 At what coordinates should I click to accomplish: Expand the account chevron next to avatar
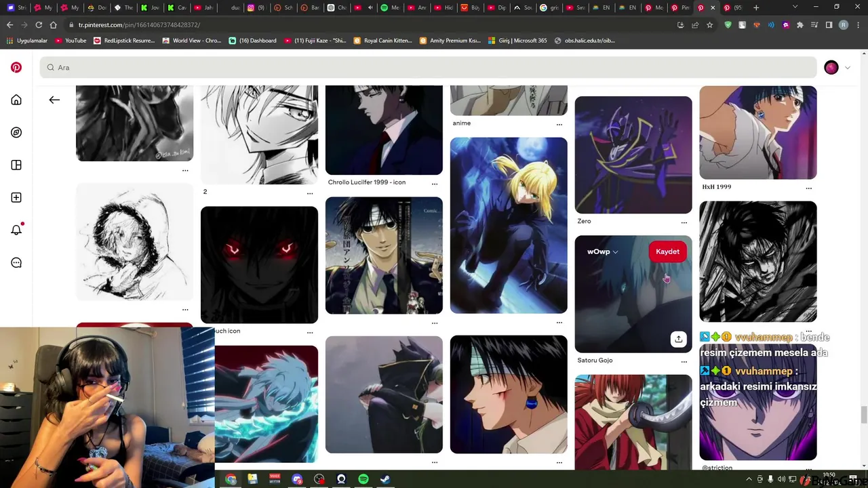coord(847,68)
